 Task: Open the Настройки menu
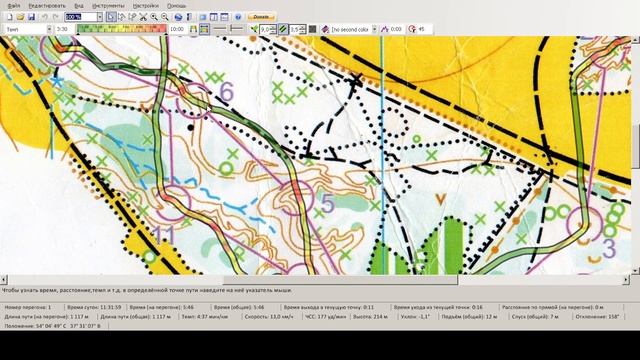(x=146, y=6)
